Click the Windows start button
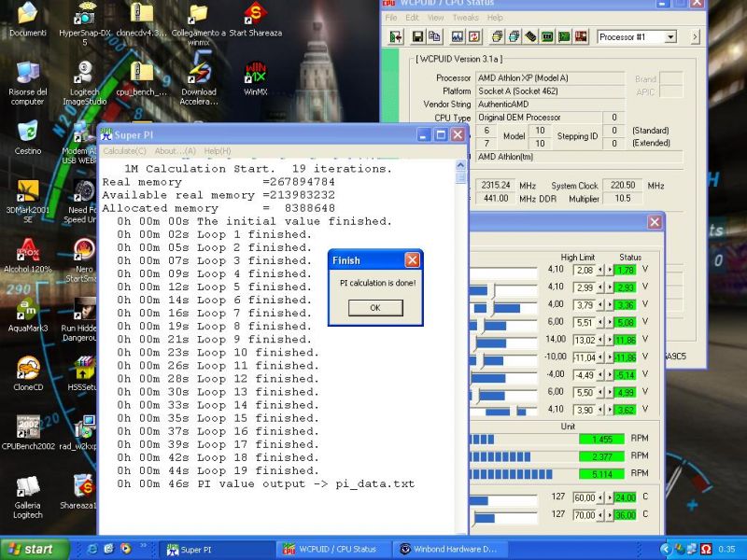The width and height of the screenshot is (747, 560). 35,549
